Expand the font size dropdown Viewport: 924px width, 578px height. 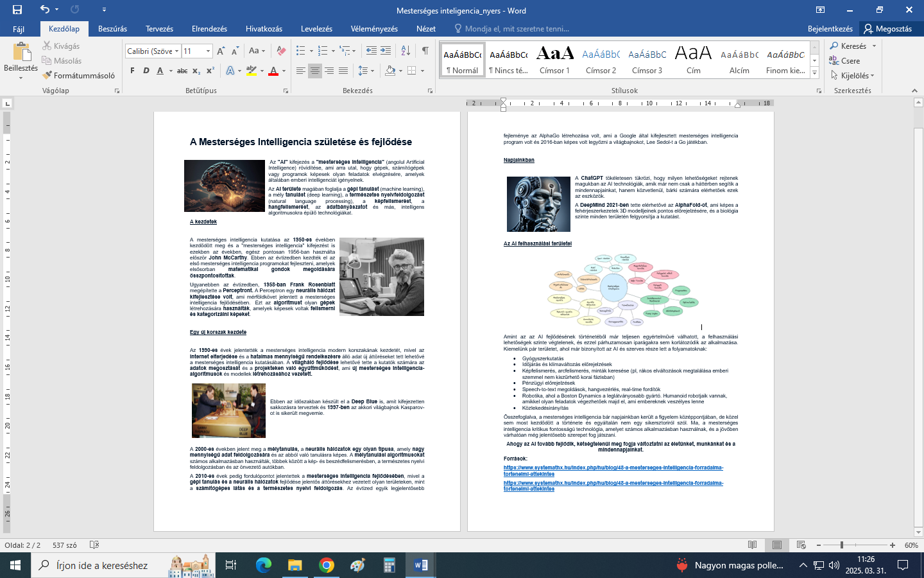[x=208, y=51]
